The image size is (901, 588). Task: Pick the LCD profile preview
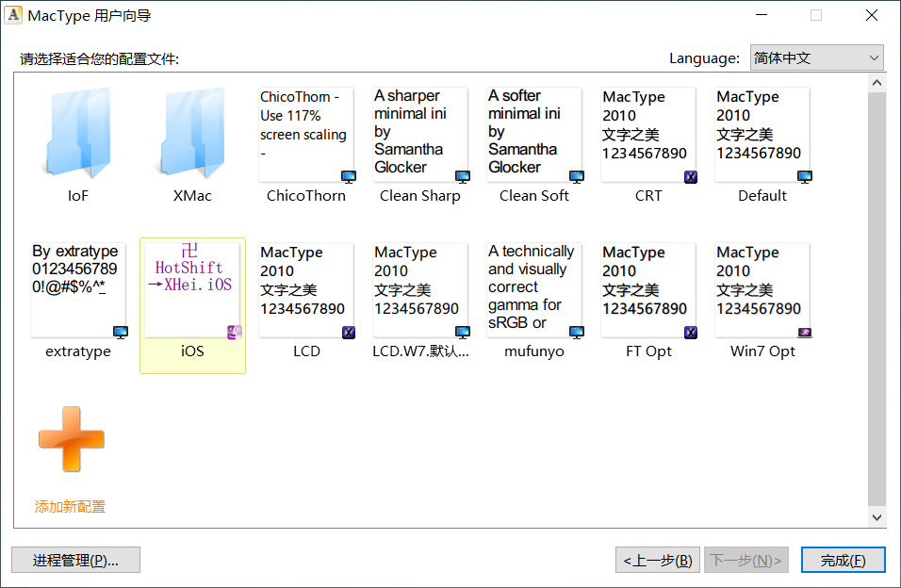click(x=306, y=290)
